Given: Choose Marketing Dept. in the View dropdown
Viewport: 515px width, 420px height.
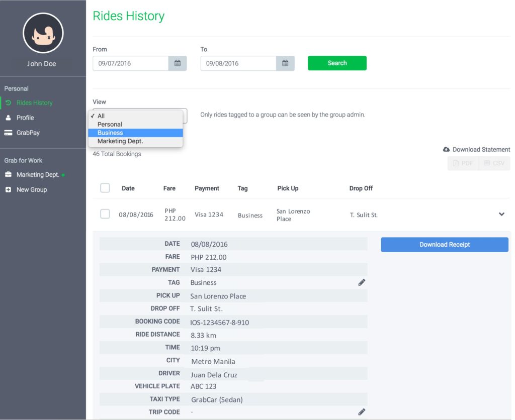Looking at the screenshot, I should [120, 141].
